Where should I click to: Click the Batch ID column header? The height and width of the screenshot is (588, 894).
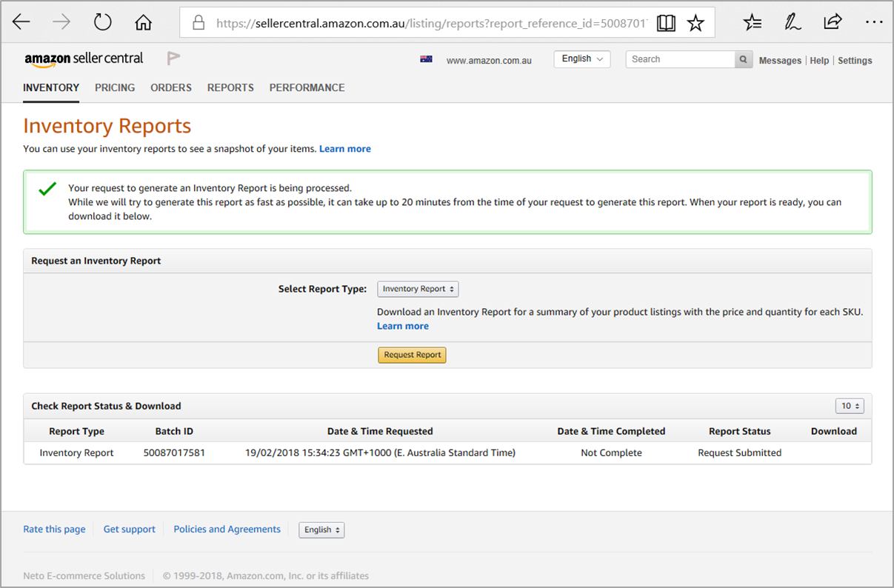(x=174, y=431)
